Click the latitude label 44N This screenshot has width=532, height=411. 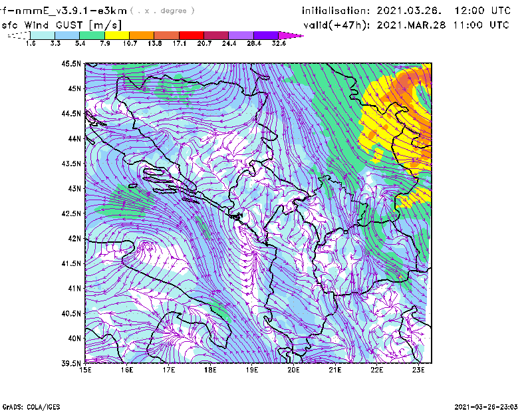(x=74, y=138)
